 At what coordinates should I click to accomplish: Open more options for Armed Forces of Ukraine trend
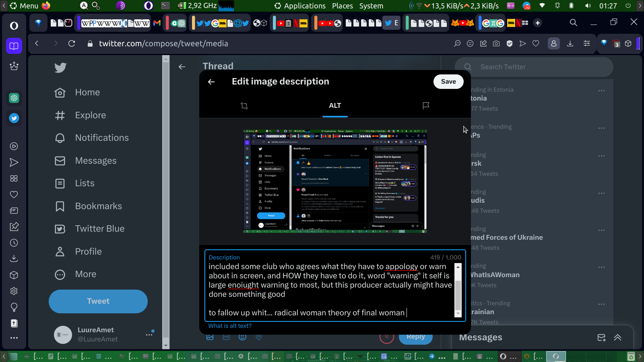click(601, 230)
